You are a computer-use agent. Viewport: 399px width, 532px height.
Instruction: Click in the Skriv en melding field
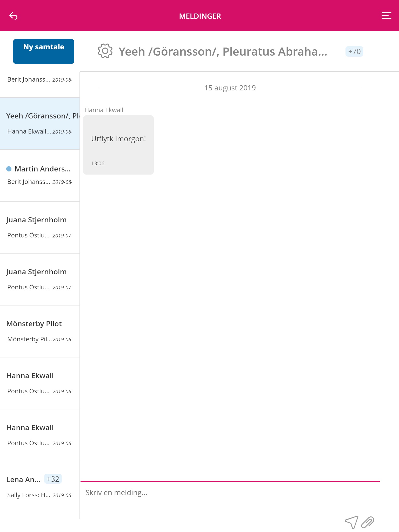point(230,493)
